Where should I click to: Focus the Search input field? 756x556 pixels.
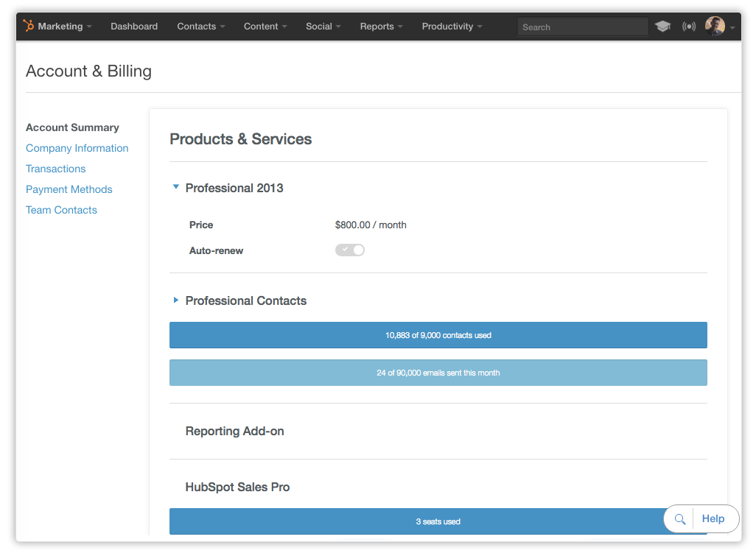point(582,27)
